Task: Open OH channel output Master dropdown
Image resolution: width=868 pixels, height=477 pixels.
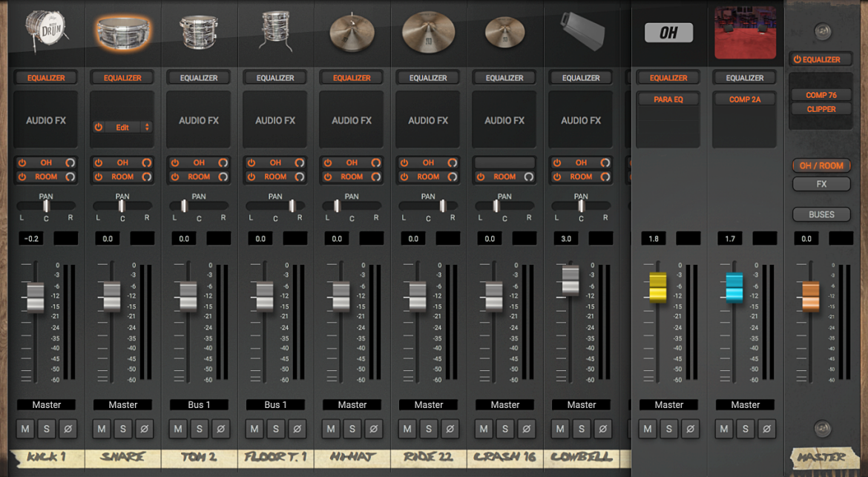Action: [668, 405]
